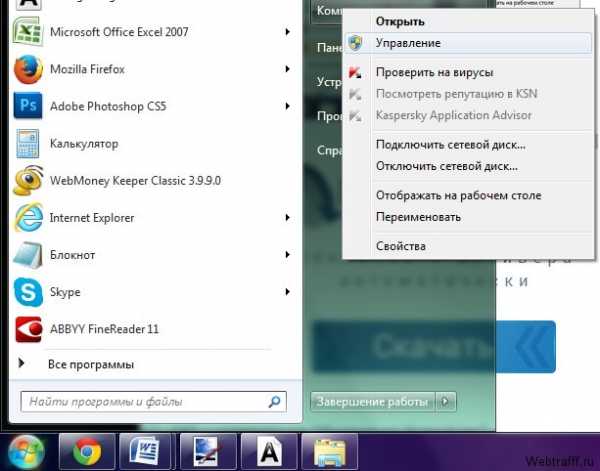Viewport: 600px width, 471px height.
Task: Select Проверить на вирусы menu entry
Action: click(468, 72)
